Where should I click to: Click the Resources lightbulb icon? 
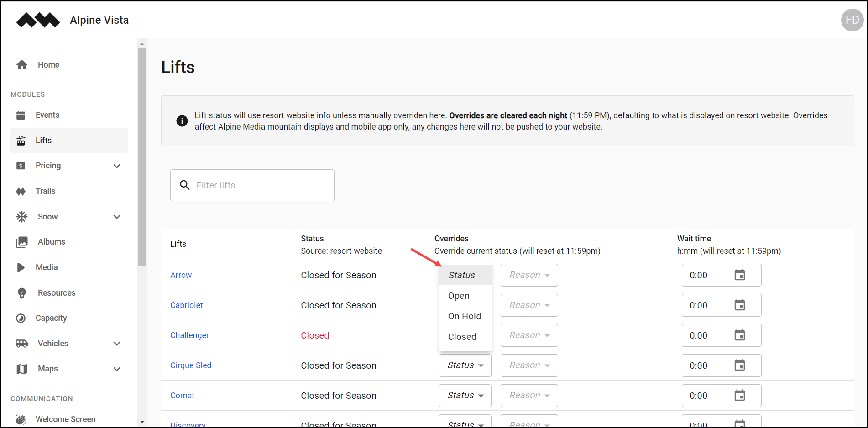(x=22, y=293)
